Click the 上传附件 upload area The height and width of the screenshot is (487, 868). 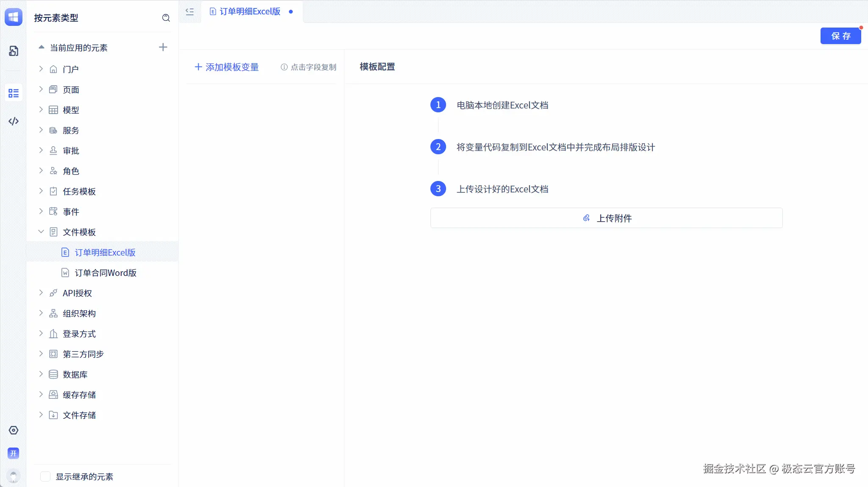(606, 218)
